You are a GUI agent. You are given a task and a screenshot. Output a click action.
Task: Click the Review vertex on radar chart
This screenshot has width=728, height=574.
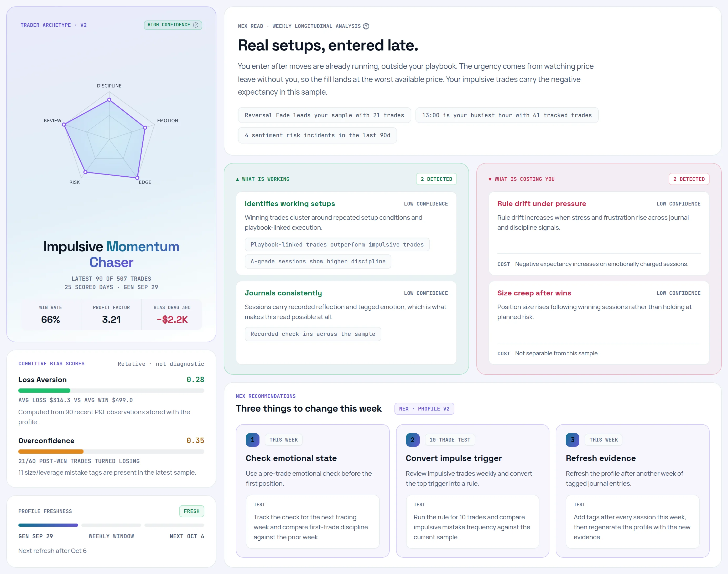pyautogui.click(x=64, y=125)
